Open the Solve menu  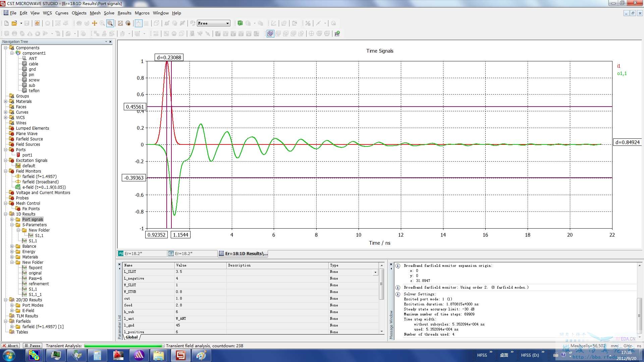(109, 13)
